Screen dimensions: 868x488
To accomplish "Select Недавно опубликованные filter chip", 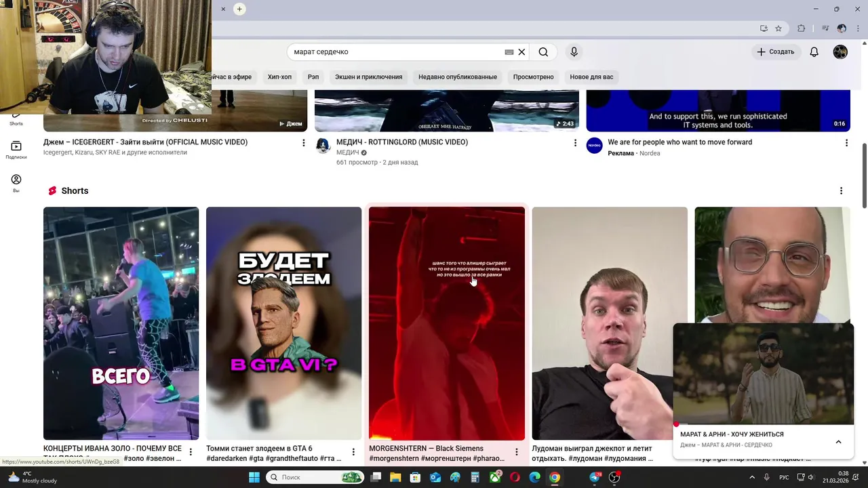I will pyautogui.click(x=458, y=77).
